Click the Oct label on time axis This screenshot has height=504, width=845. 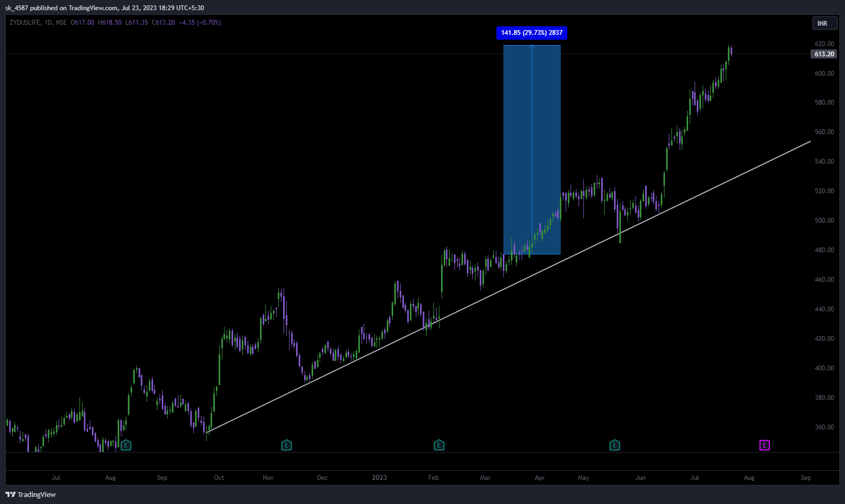pyautogui.click(x=219, y=478)
